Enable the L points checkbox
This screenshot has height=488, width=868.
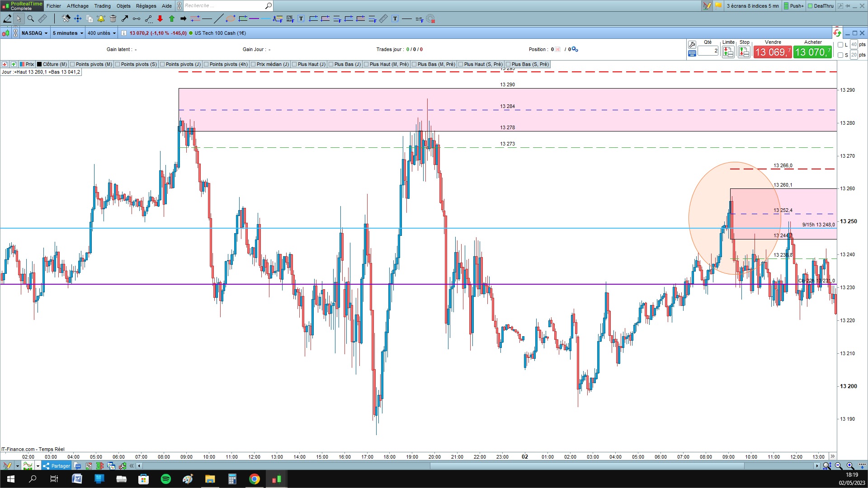point(840,45)
